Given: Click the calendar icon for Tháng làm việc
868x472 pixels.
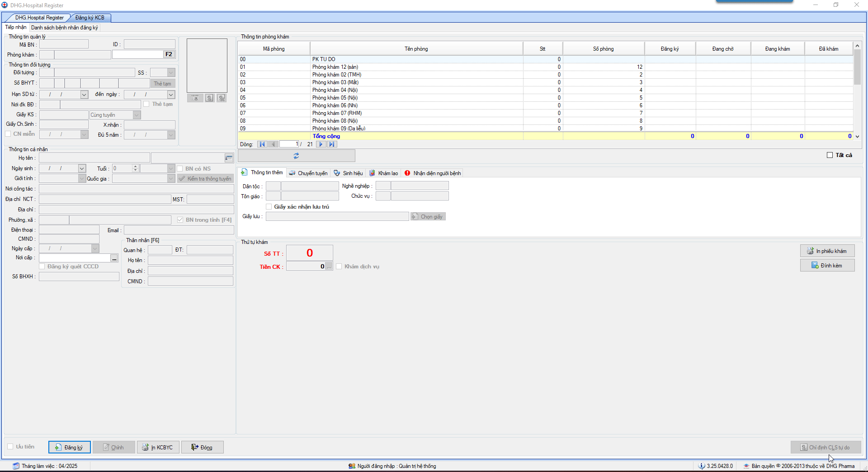Looking at the screenshot, I should coord(16,466).
